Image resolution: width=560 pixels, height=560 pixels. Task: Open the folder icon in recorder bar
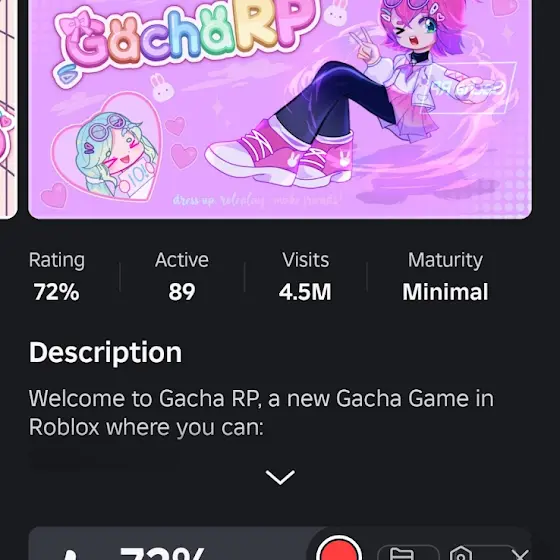403,553
